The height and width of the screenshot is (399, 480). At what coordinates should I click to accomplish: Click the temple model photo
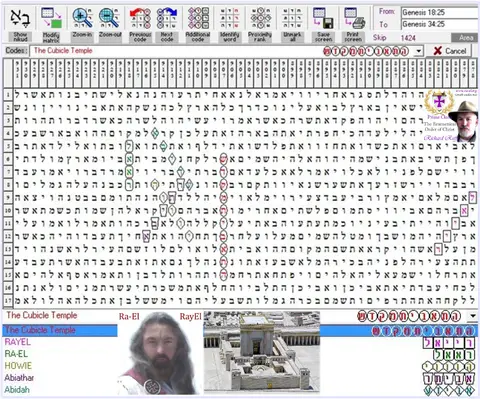262,352
